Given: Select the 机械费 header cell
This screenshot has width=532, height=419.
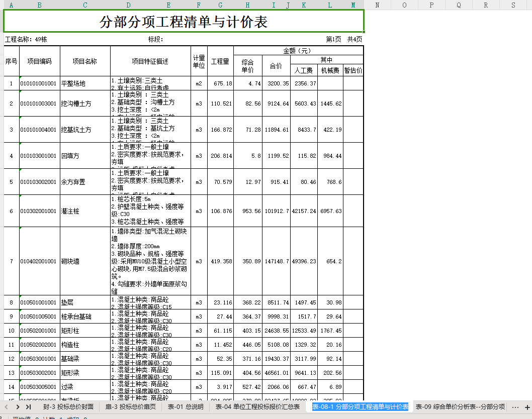Looking at the screenshot, I should (x=330, y=70).
